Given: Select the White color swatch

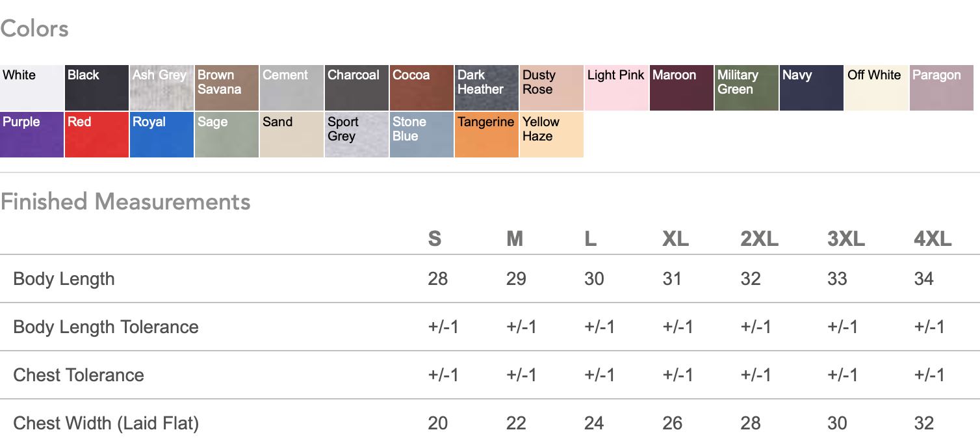Looking at the screenshot, I should [32, 88].
